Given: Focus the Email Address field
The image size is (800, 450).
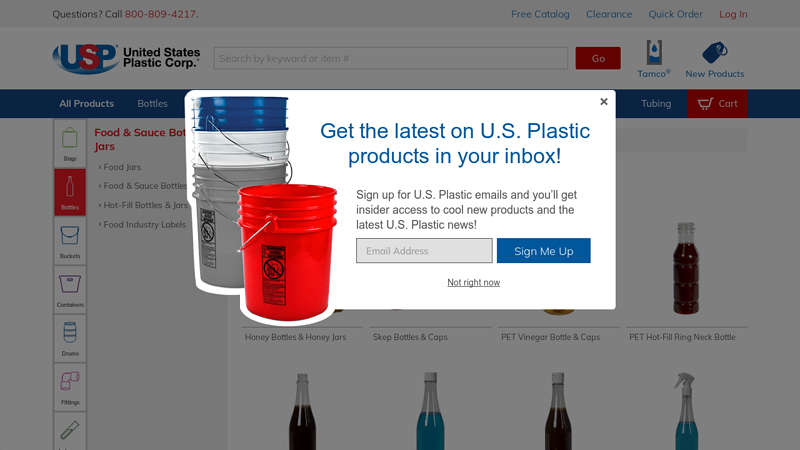Looking at the screenshot, I should tap(424, 251).
